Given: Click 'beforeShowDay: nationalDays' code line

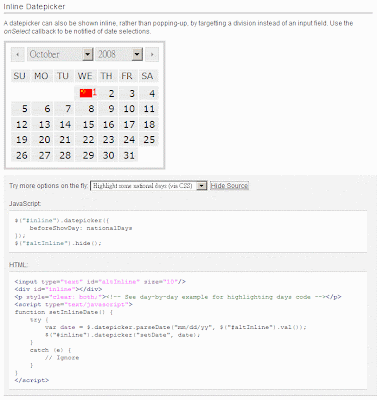Looking at the screenshot, I should pos(81,228).
